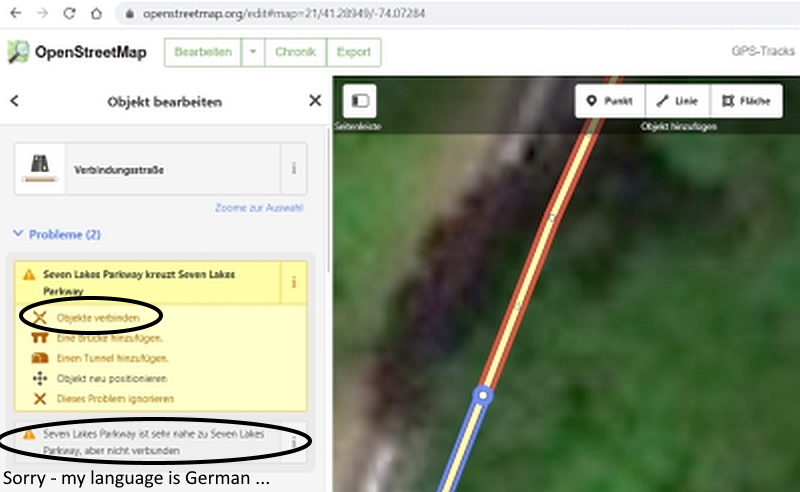Click the Bearbeiten button
800x492 pixels.
(203, 52)
